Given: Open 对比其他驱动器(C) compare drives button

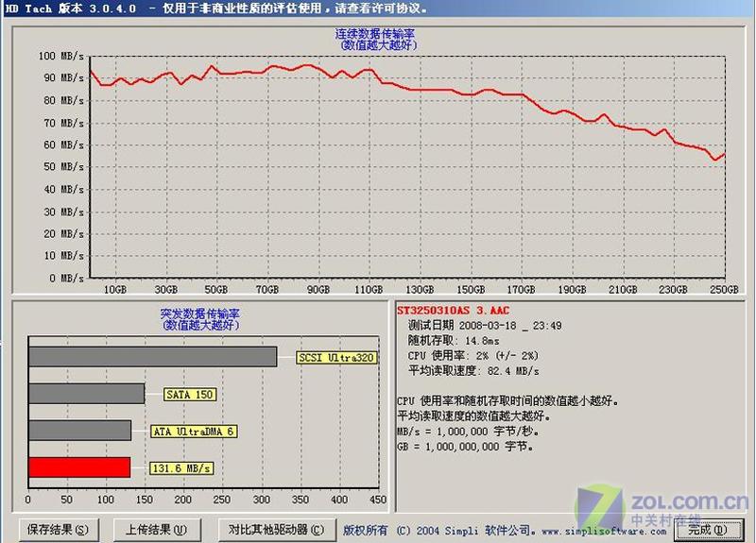Looking at the screenshot, I should pos(277,530).
